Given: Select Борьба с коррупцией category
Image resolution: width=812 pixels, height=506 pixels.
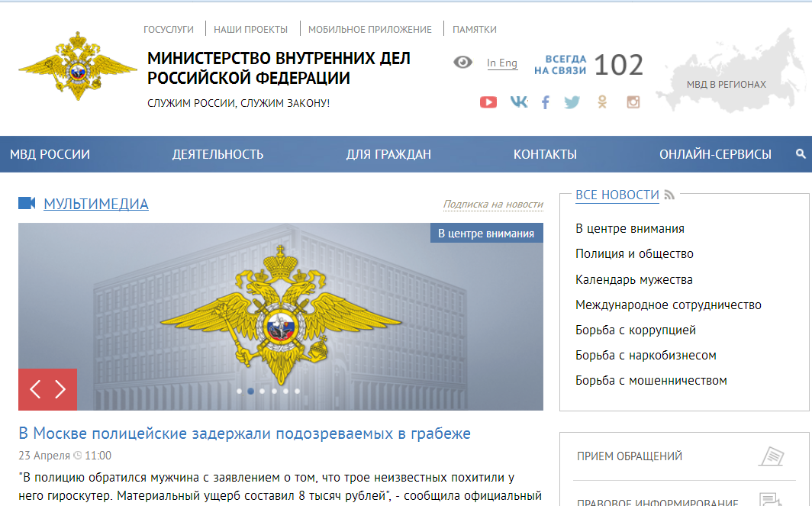Looking at the screenshot, I should pyautogui.click(x=636, y=330).
